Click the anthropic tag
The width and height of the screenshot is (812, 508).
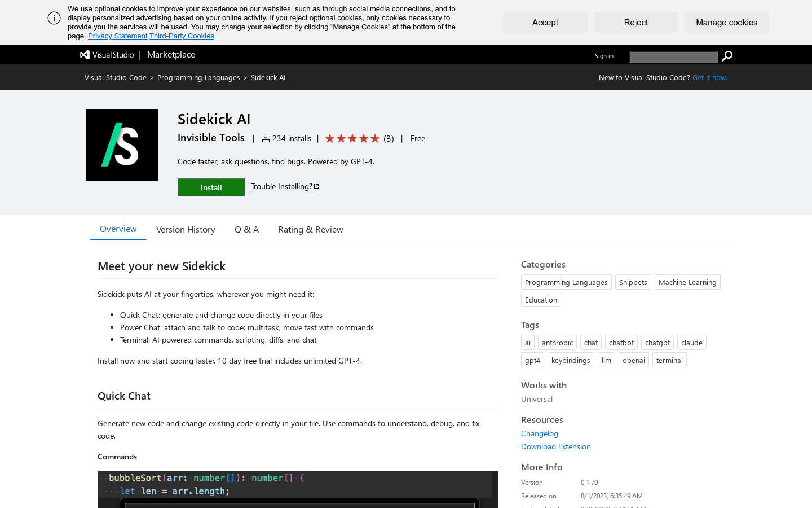point(557,343)
